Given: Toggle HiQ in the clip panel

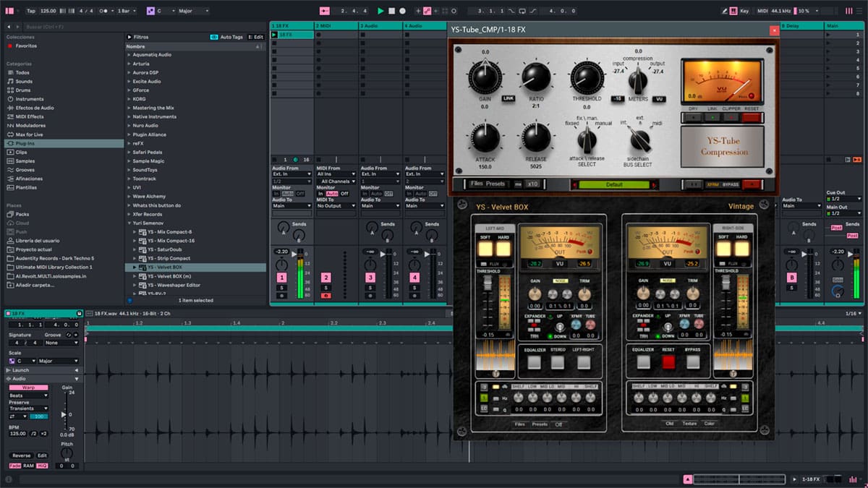Looking at the screenshot, I should click(x=42, y=466).
